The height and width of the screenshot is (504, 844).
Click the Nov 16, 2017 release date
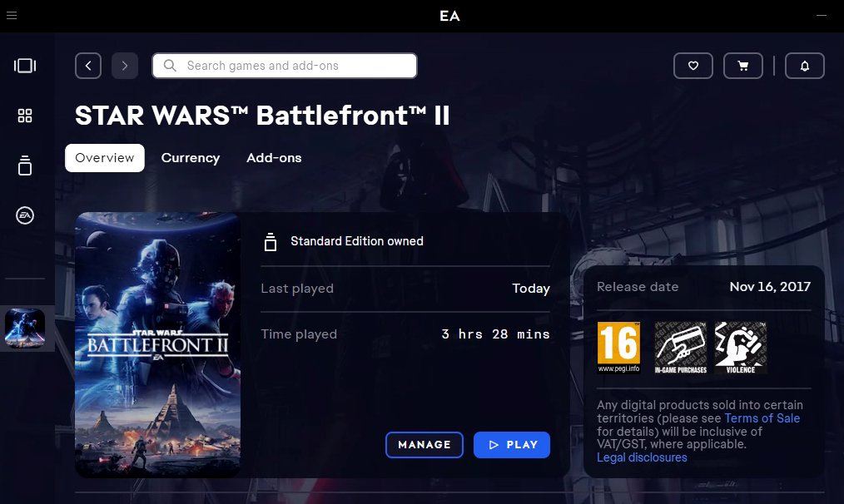pos(770,287)
